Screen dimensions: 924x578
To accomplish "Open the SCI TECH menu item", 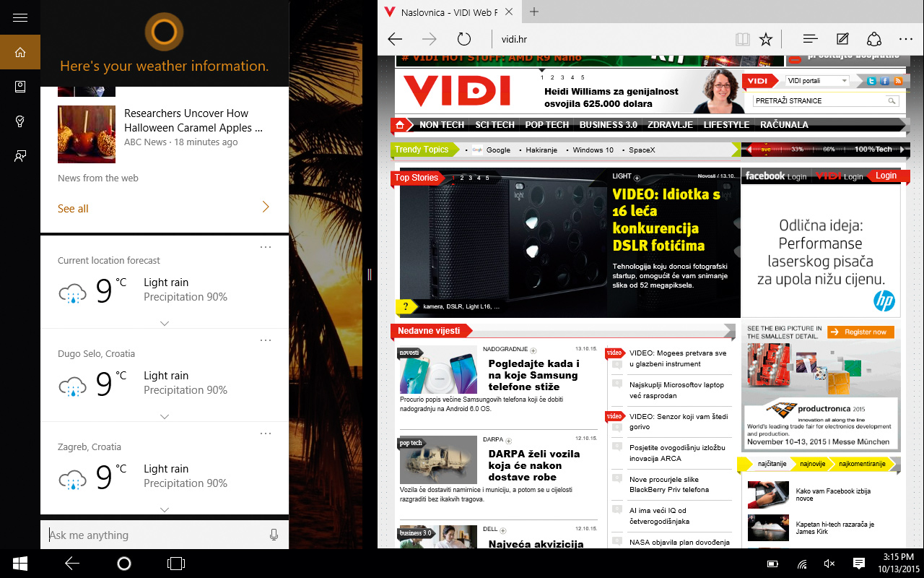I will coord(494,125).
